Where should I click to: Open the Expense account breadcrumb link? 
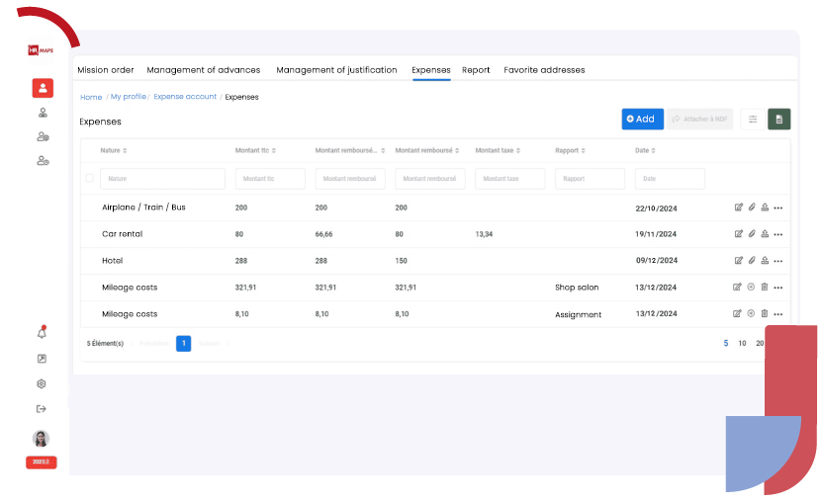pyautogui.click(x=185, y=97)
